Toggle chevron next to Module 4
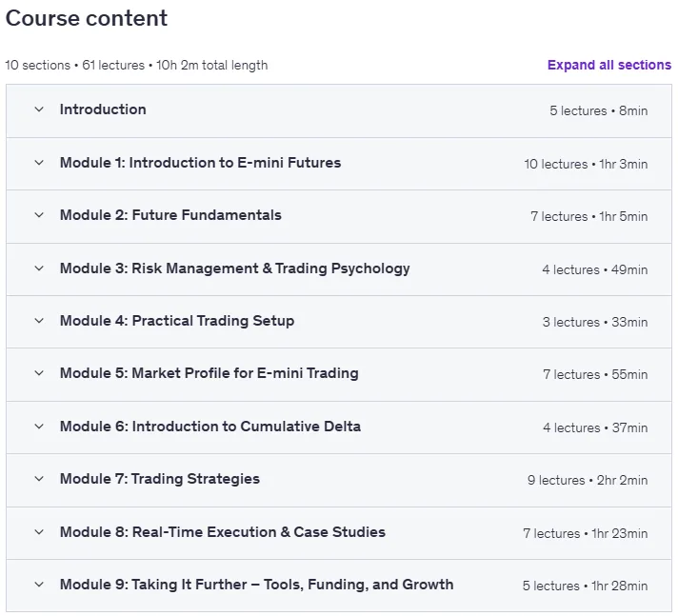Image resolution: width=678 pixels, height=616 pixels. click(39, 321)
